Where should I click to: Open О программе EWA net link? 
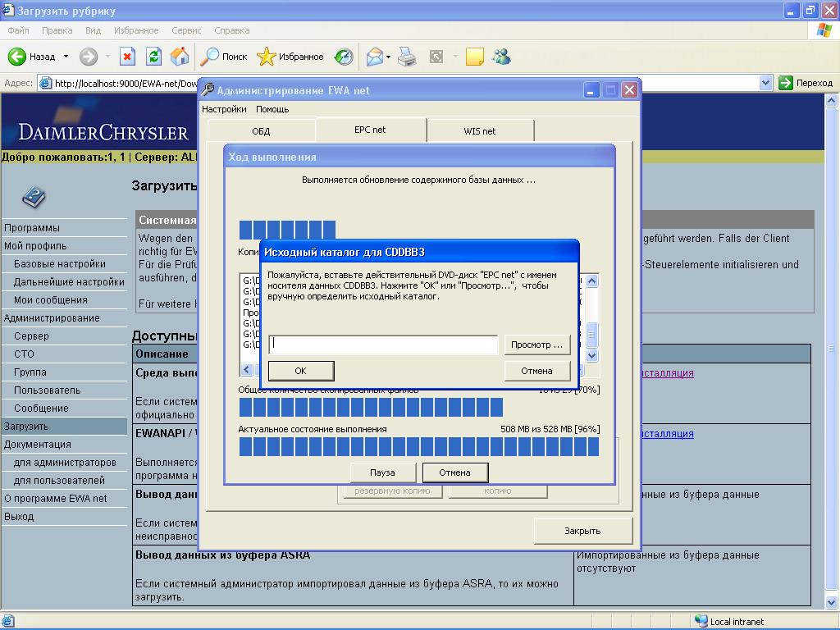(x=55, y=498)
